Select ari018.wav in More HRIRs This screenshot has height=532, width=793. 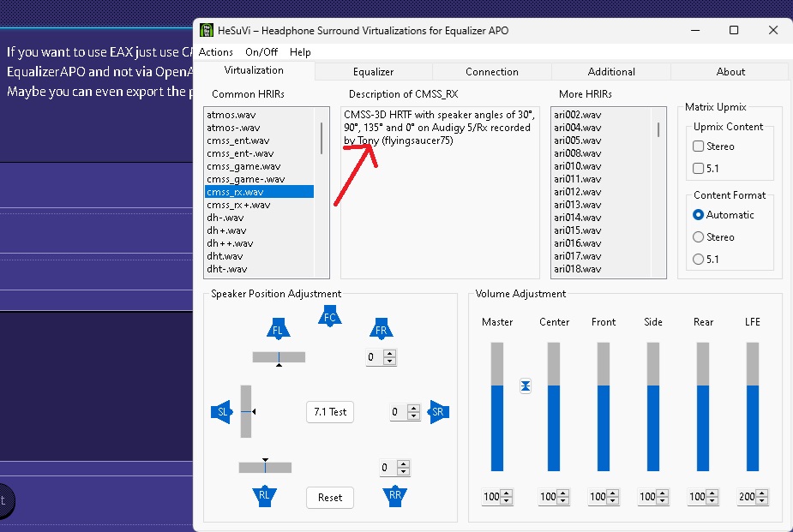pyautogui.click(x=601, y=269)
